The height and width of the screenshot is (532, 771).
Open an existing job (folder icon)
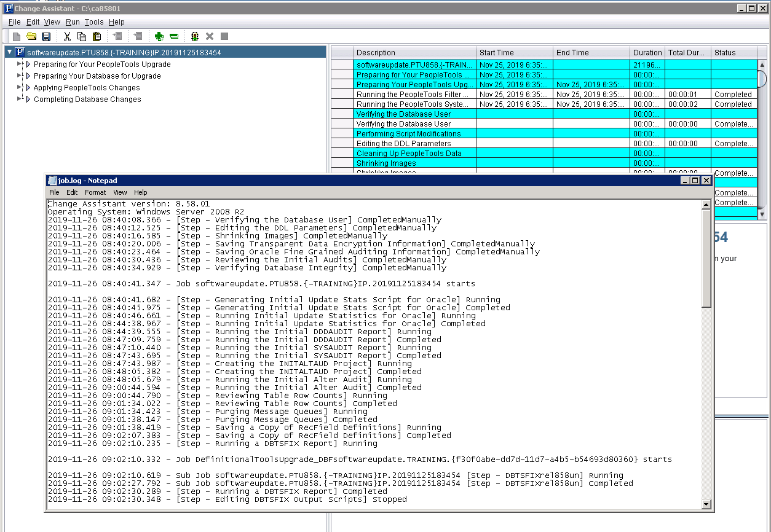click(x=33, y=36)
